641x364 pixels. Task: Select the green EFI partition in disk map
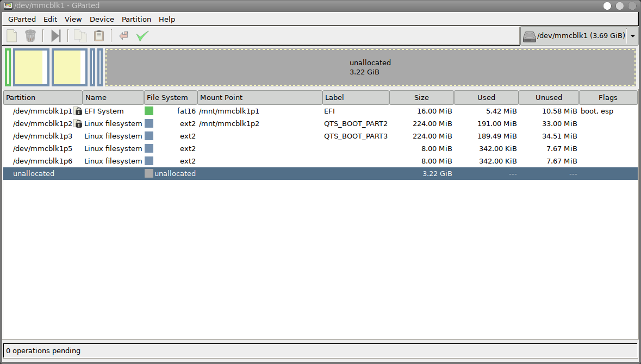point(8,67)
